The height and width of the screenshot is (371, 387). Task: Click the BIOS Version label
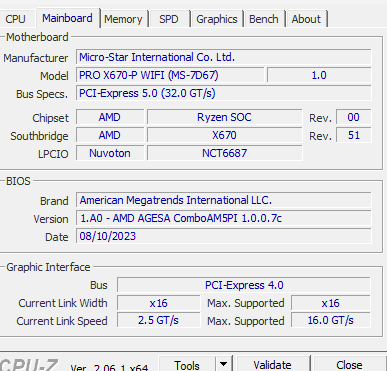coord(51,219)
